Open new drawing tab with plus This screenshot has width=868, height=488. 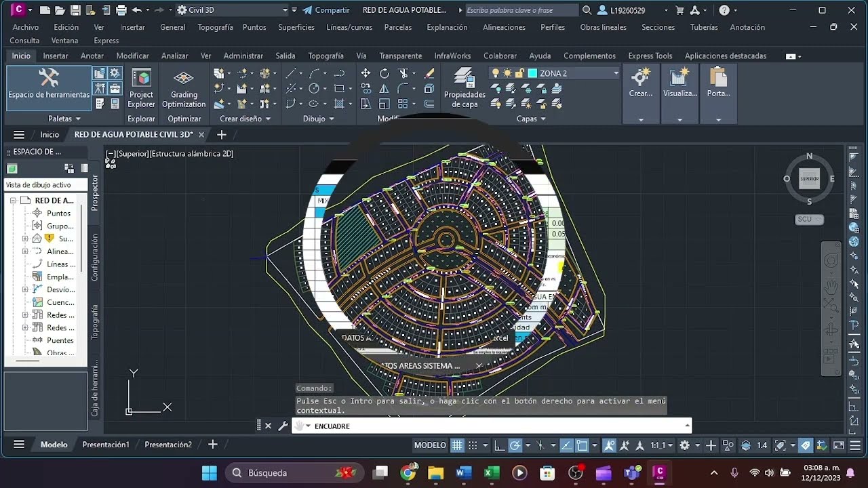tap(221, 135)
